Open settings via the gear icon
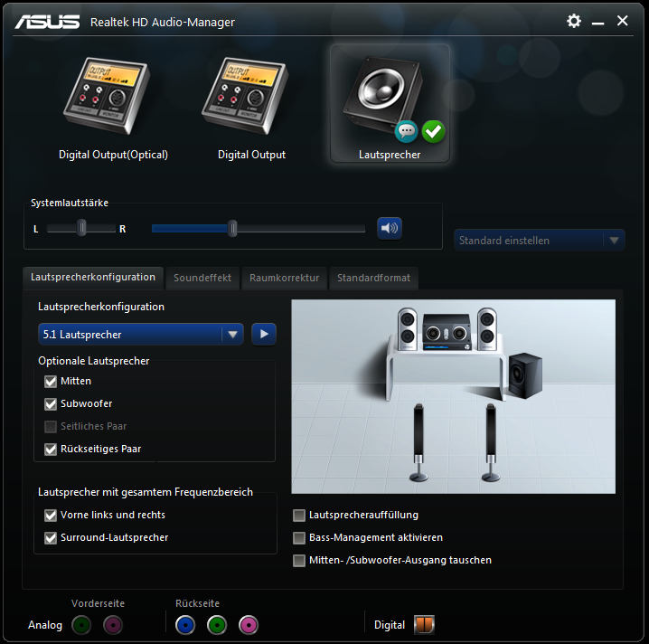Screen dimensions: 649x644 (574, 21)
